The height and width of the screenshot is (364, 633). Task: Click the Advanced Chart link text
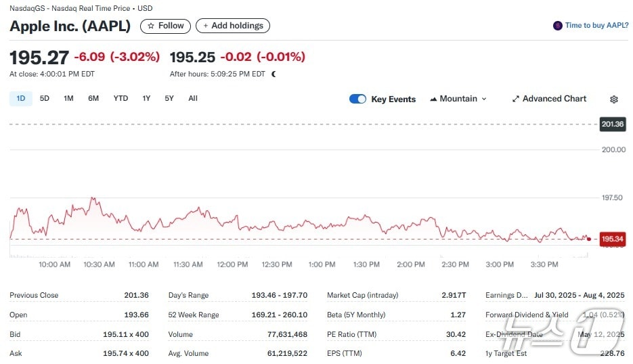click(554, 99)
